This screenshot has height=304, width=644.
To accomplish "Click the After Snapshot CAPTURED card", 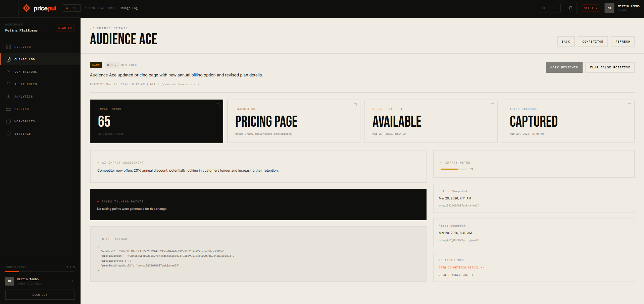I will [x=568, y=121].
